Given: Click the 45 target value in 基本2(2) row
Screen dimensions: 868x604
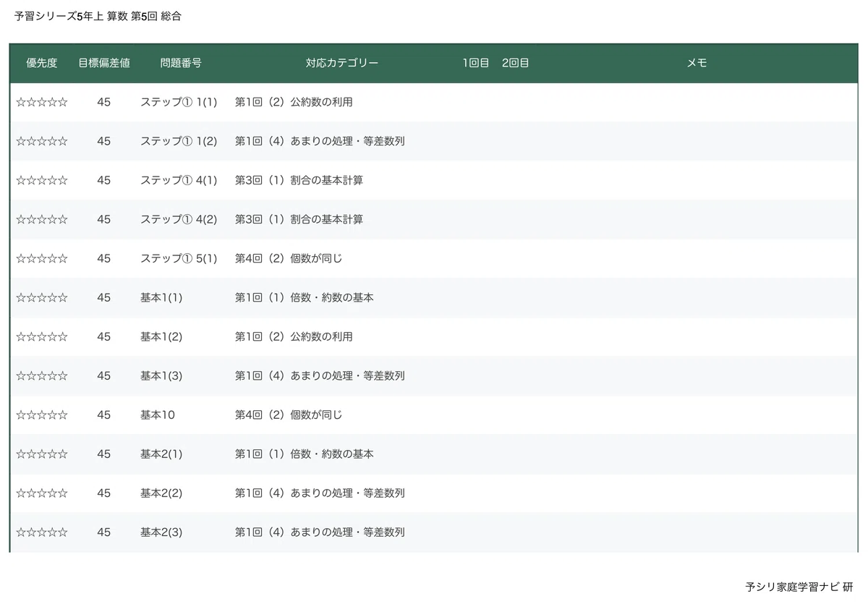Looking at the screenshot, I should click(104, 493).
